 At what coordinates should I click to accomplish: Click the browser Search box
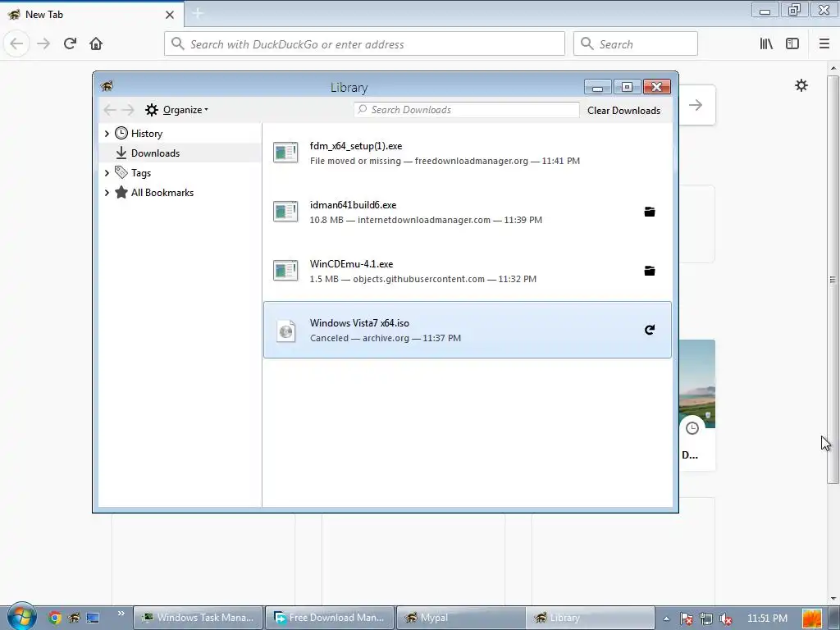point(636,43)
